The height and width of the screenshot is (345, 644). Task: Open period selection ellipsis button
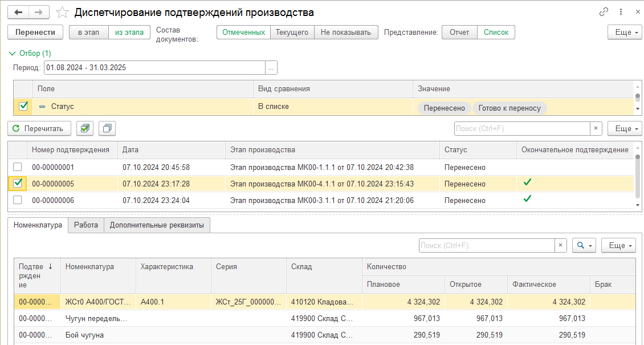271,67
